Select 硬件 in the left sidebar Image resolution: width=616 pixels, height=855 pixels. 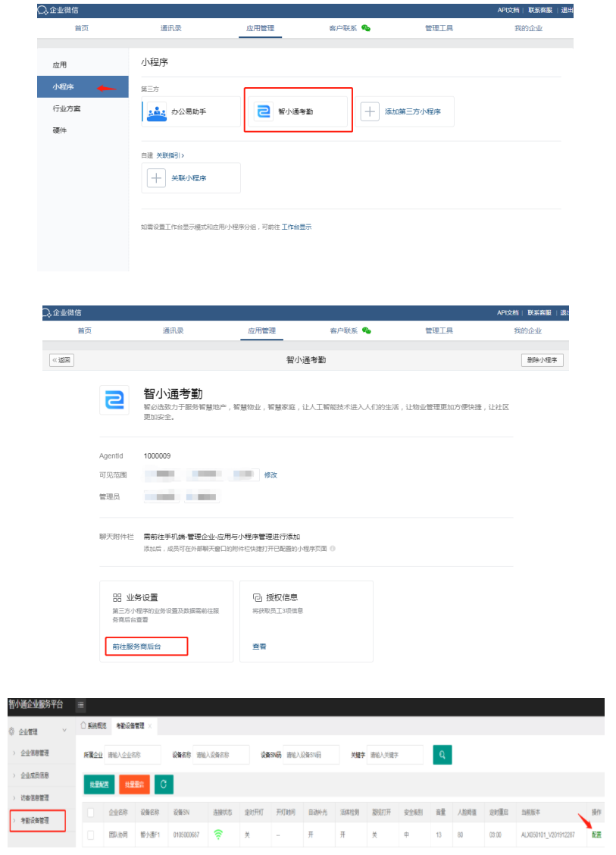pos(83,130)
